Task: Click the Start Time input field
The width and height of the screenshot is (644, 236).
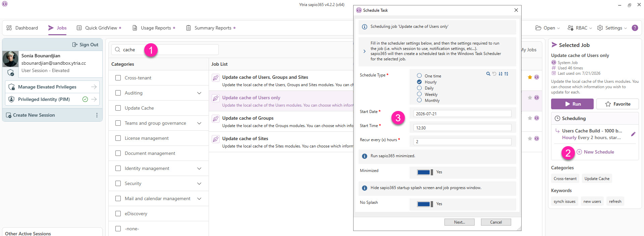Action: (463, 128)
